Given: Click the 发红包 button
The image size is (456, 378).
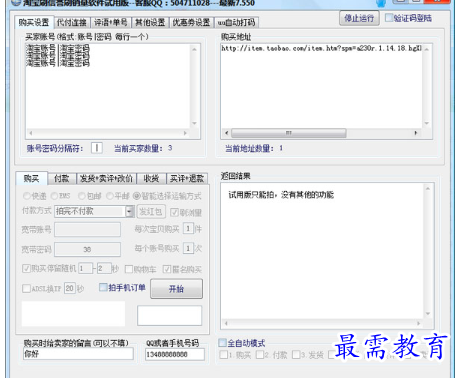Looking at the screenshot, I should (x=150, y=212).
